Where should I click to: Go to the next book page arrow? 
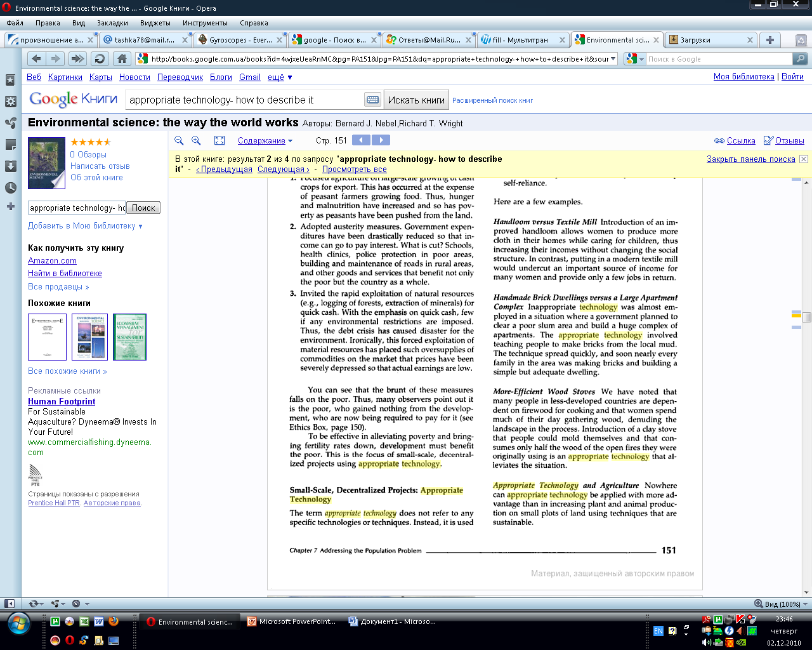coord(381,140)
